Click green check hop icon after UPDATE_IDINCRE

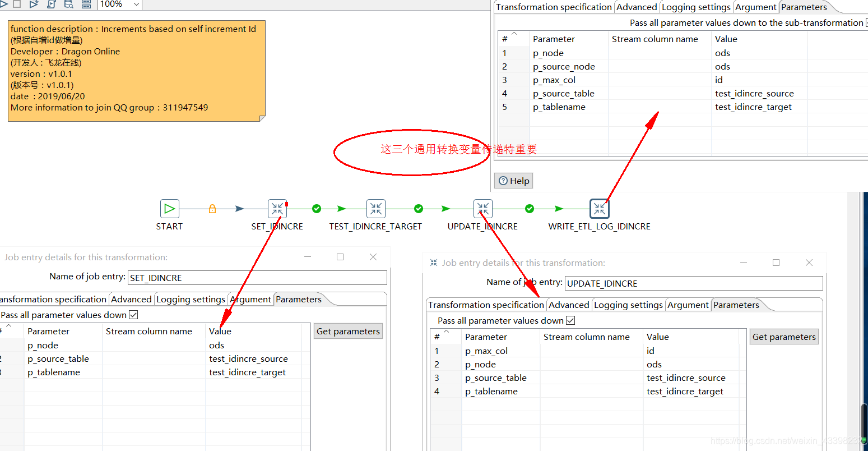pyautogui.click(x=530, y=209)
